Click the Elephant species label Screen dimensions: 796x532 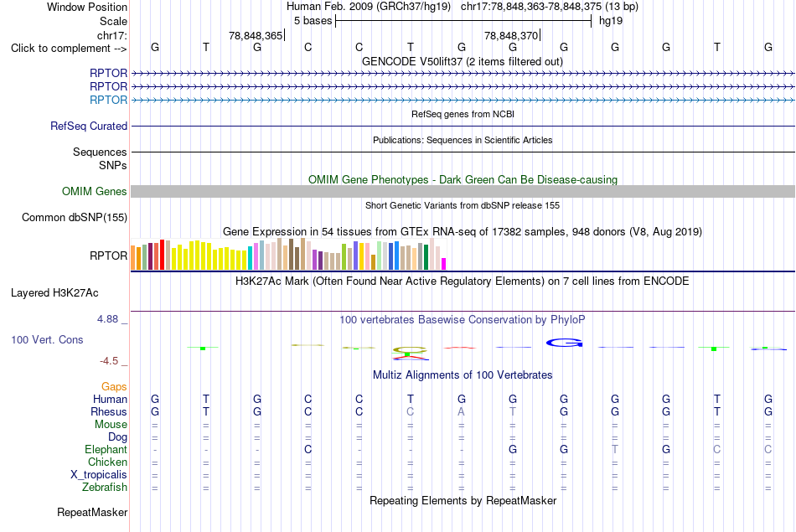[106, 449]
